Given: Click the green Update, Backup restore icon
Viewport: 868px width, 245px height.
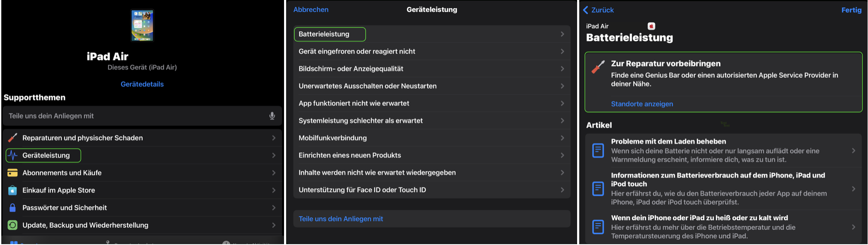Looking at the screenshot, I should coord(13,225).
